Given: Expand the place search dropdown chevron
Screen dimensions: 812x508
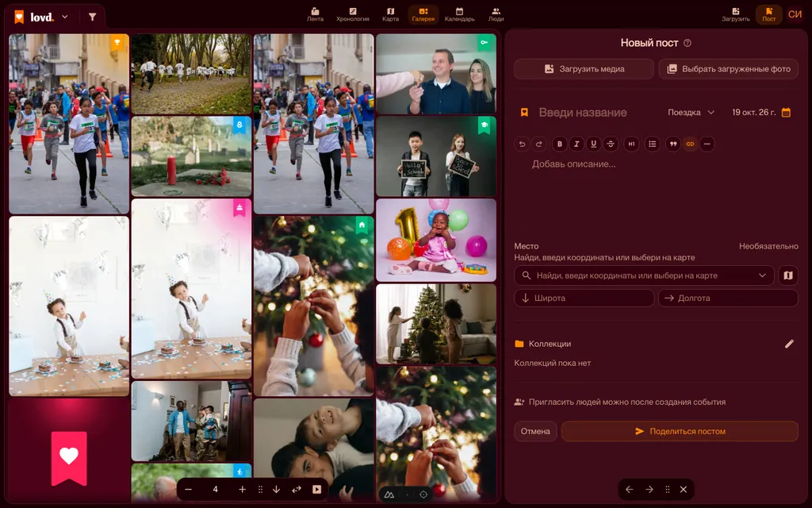Looking at the screenshot, I should click(762, 275).
